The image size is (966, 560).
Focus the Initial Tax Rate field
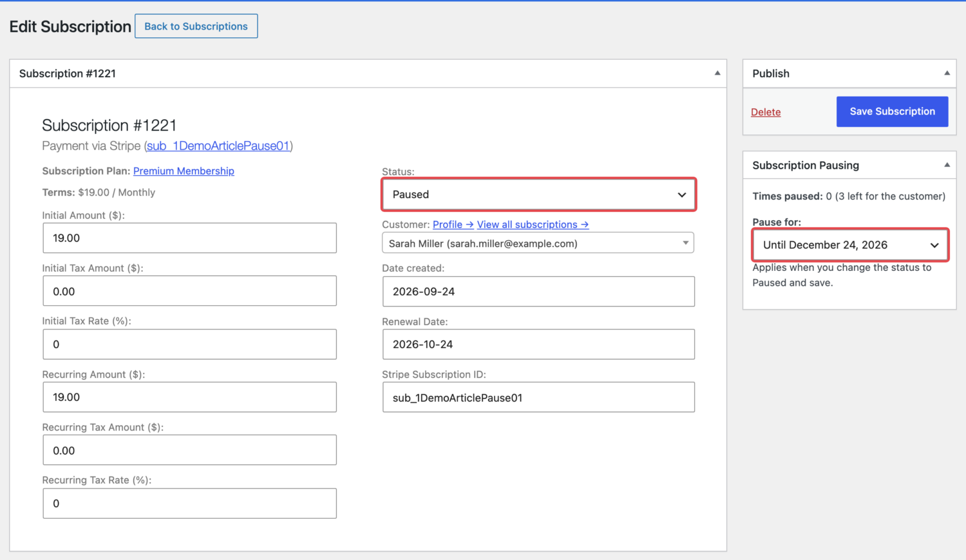[x=190, y=344]
